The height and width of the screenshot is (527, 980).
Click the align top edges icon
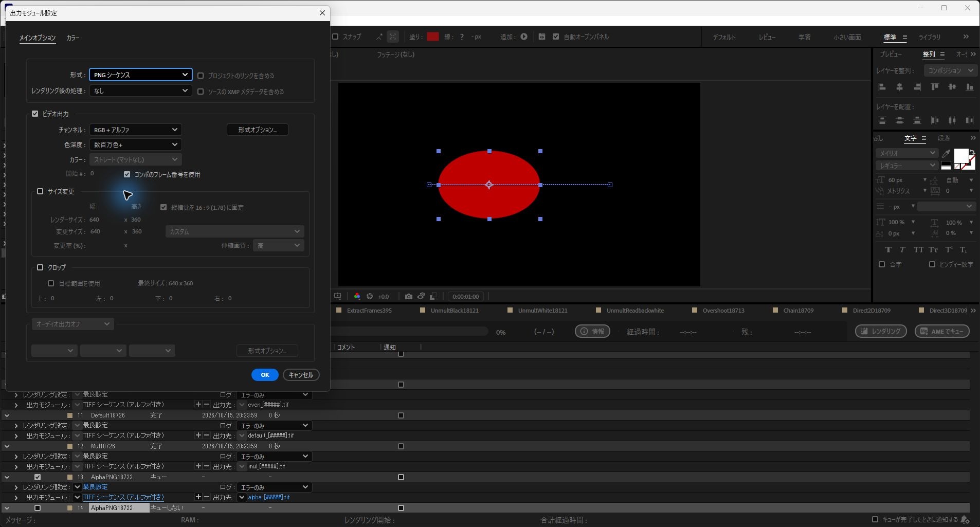(935, 87)
